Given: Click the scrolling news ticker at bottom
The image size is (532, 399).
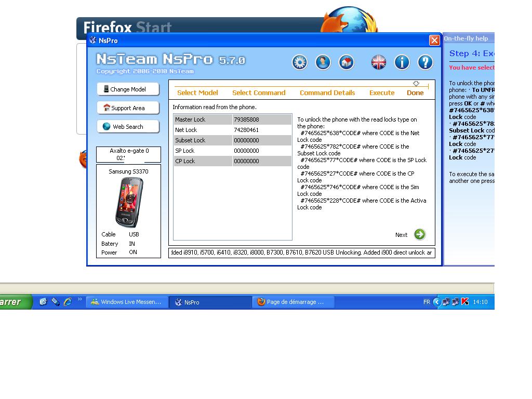Looking at the screenshot, I should [x=302, y=253].
